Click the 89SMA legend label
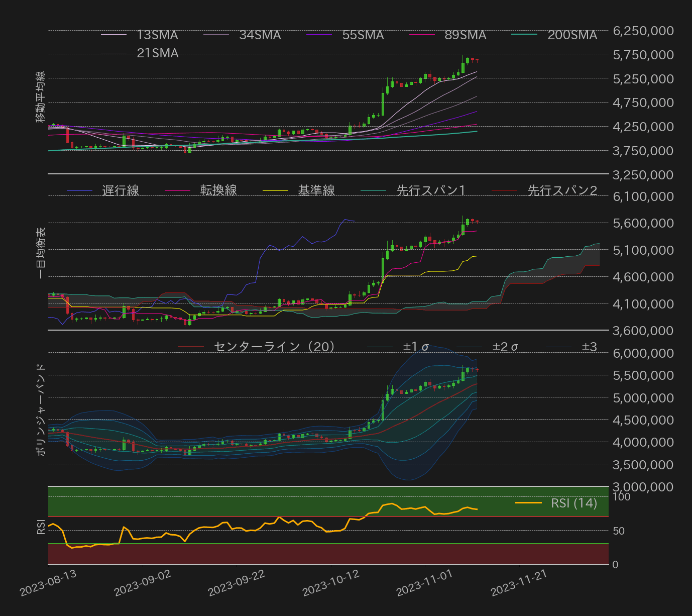 (465, 35)
